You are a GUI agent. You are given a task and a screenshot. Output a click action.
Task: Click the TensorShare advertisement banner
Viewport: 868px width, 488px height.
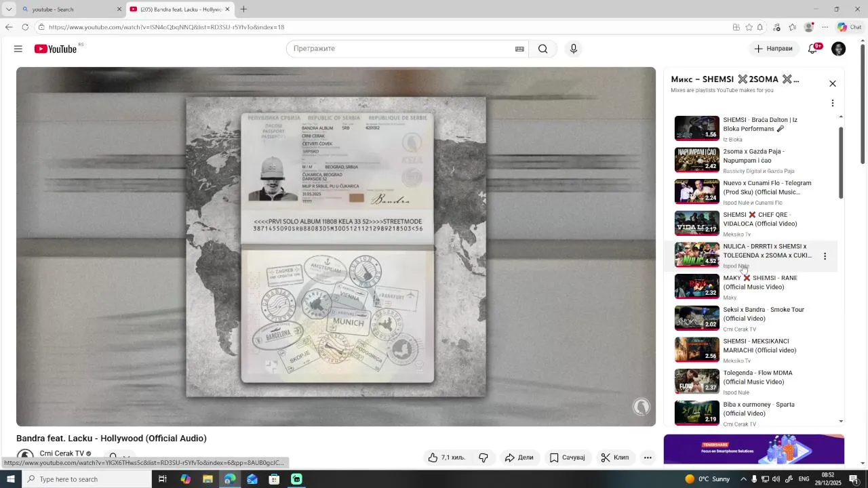754,449
